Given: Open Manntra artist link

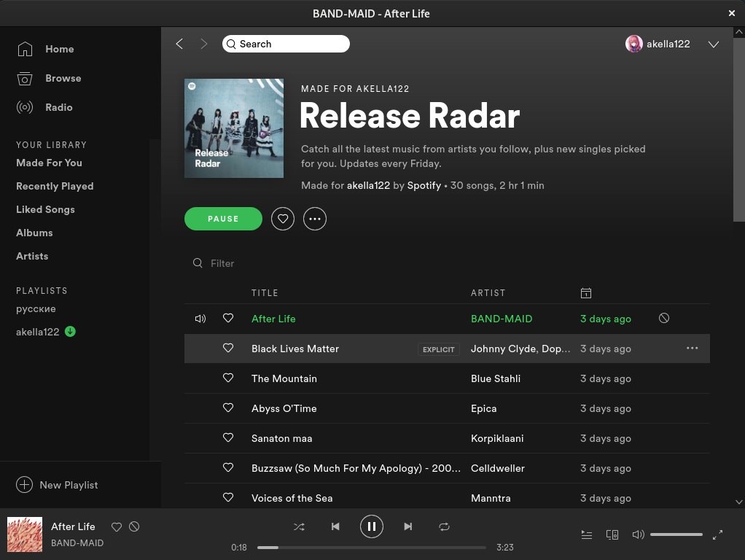Looking at the screenshot, I should tap(491, 498).
